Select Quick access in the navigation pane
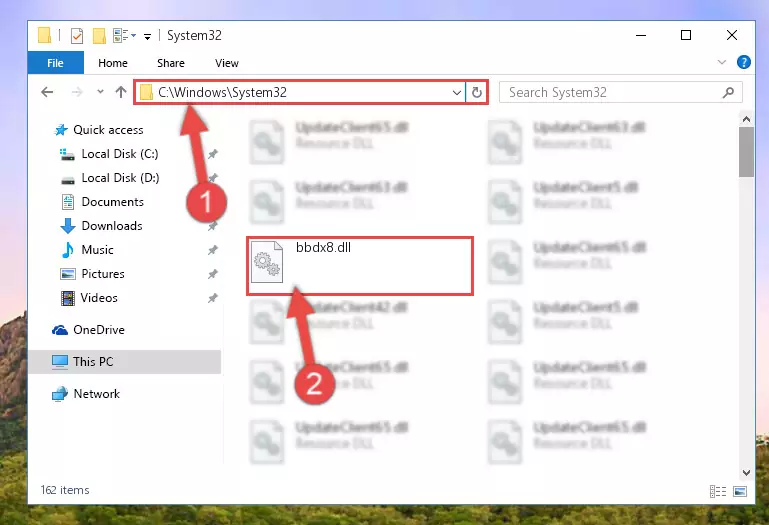 [x=108, y=130]
